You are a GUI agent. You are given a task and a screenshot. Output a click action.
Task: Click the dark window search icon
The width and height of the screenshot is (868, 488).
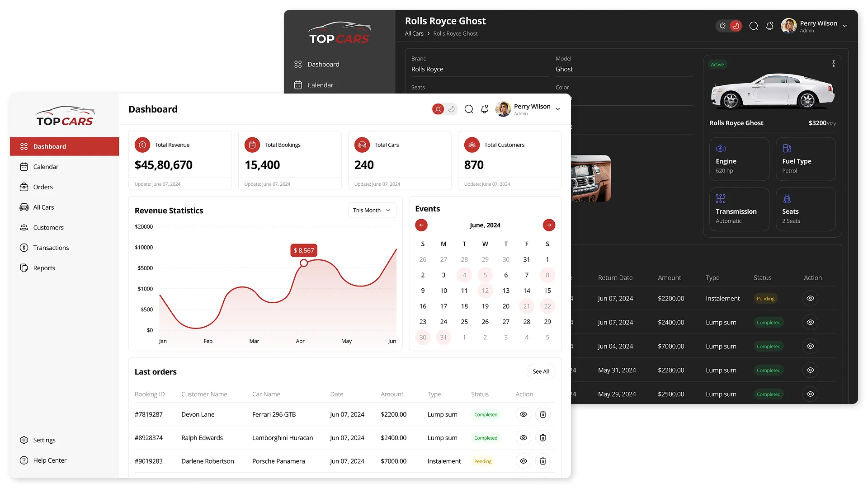click(x=754, y=26)
